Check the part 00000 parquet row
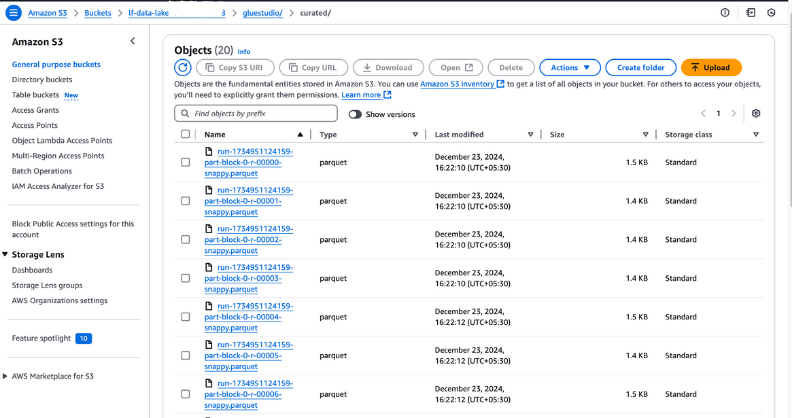The image size is (792, 418). click(x=185, y=162)
